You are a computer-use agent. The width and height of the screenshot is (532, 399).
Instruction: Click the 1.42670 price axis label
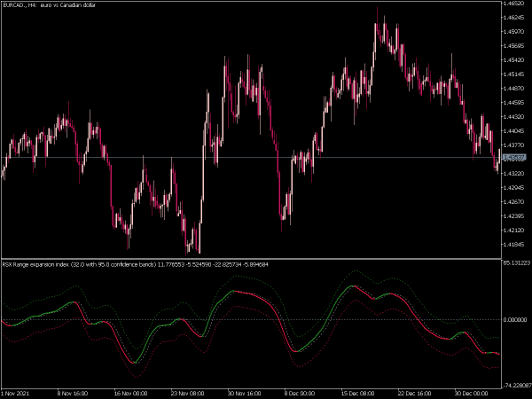click(514, 202)
